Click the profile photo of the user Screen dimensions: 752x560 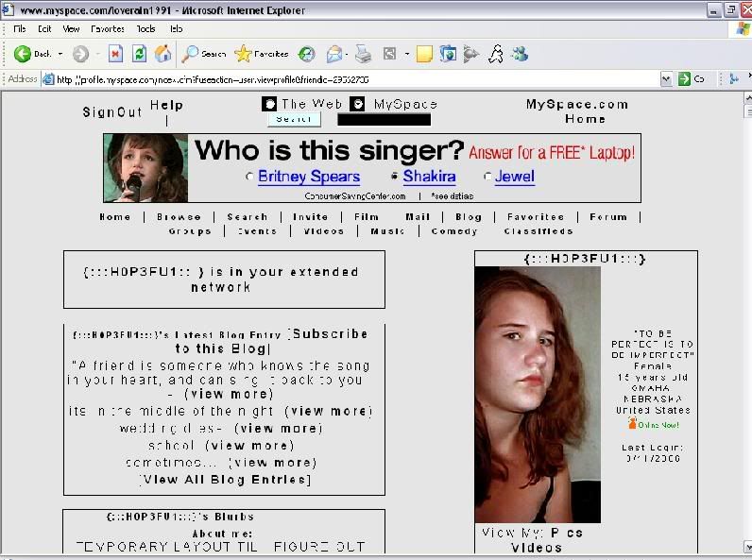point(537,395)
